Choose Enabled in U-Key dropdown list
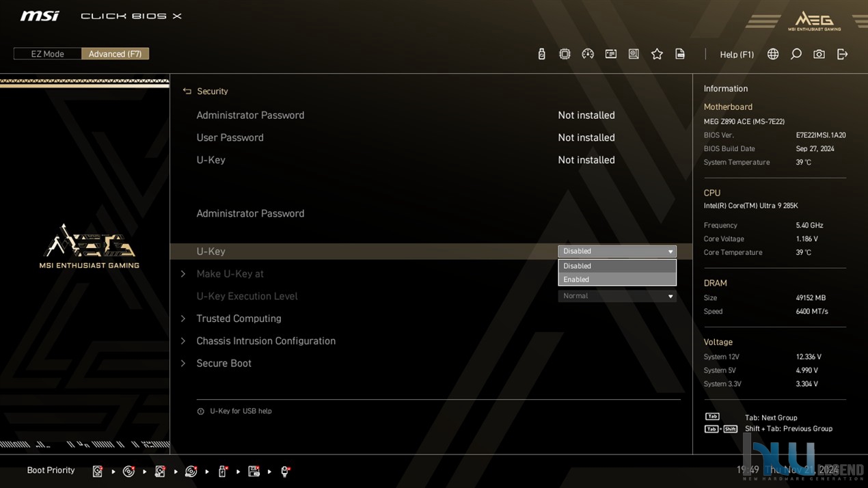This screenshot has width=868, height=488. [x=617, y=279]
